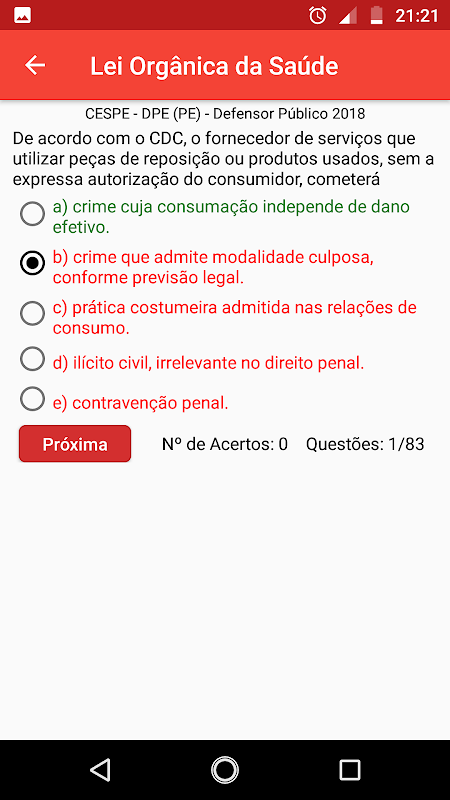The image size is (450, 800).
Task: Tap the CESPE - DPE (PE) source label
Action: click(x=225, y=113)
